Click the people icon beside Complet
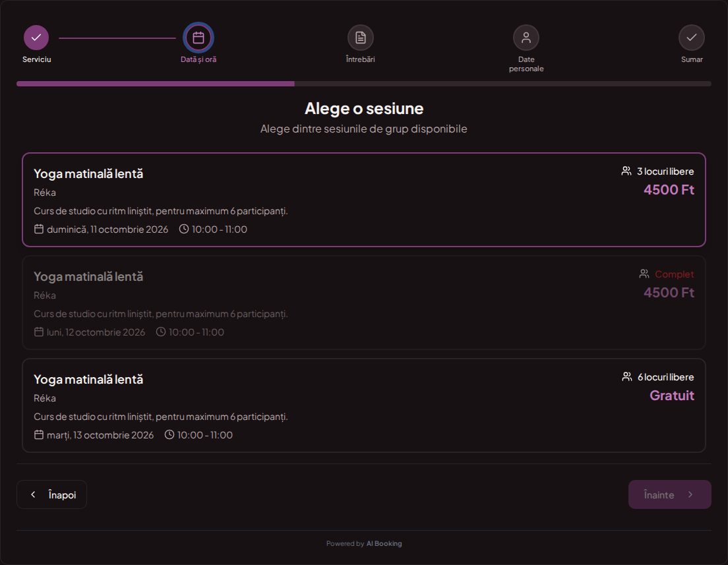The image size is (728, 565). (644, 274)
